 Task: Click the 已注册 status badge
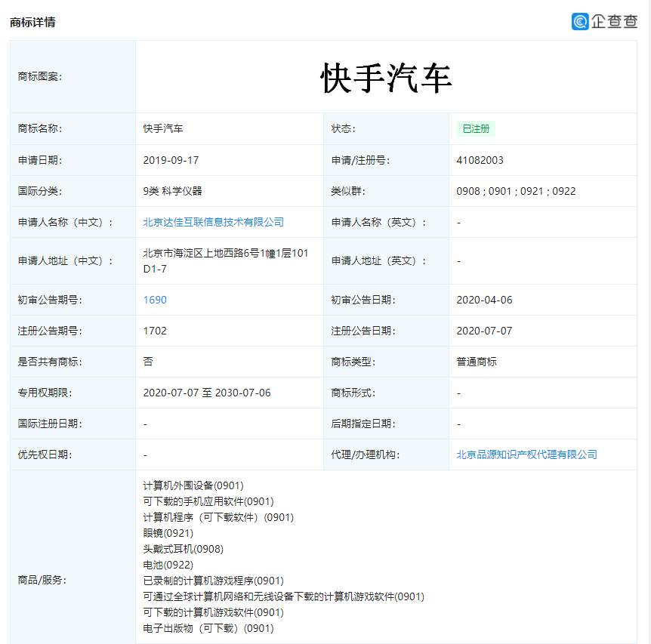tap(476, 129)
